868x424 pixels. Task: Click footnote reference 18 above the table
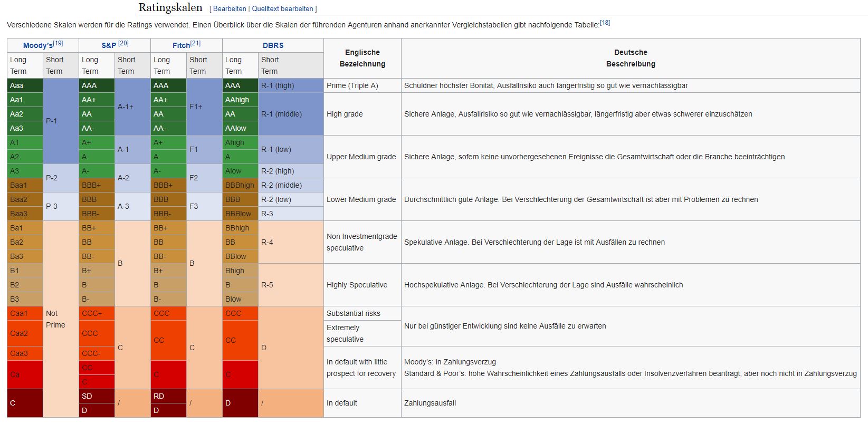(x=605, y=23)
